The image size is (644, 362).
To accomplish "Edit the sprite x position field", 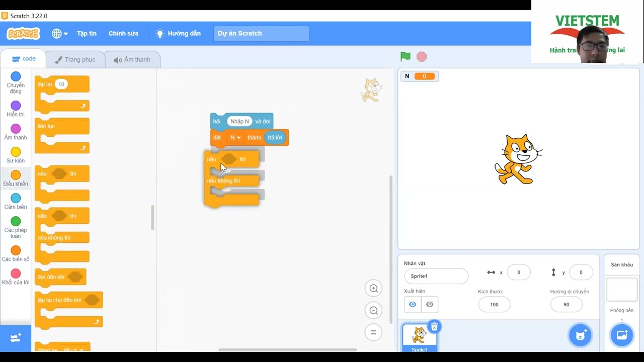I will click(x=518, y=273).
